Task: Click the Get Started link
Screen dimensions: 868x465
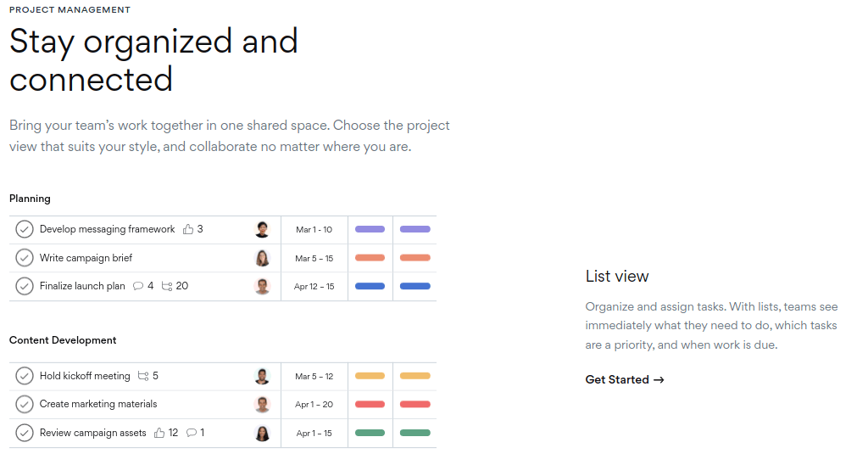Action: coord(625,379)
